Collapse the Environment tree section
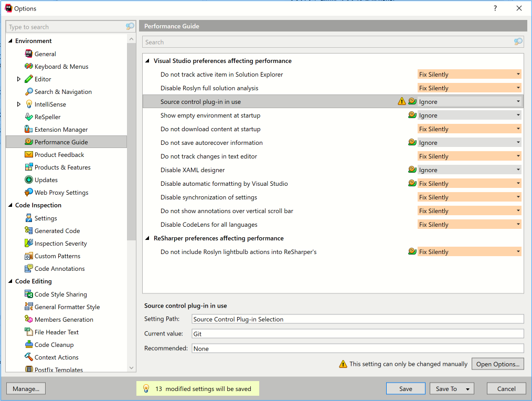The width and height of the screenshot is (532, 401). click(x=12, y=40)
